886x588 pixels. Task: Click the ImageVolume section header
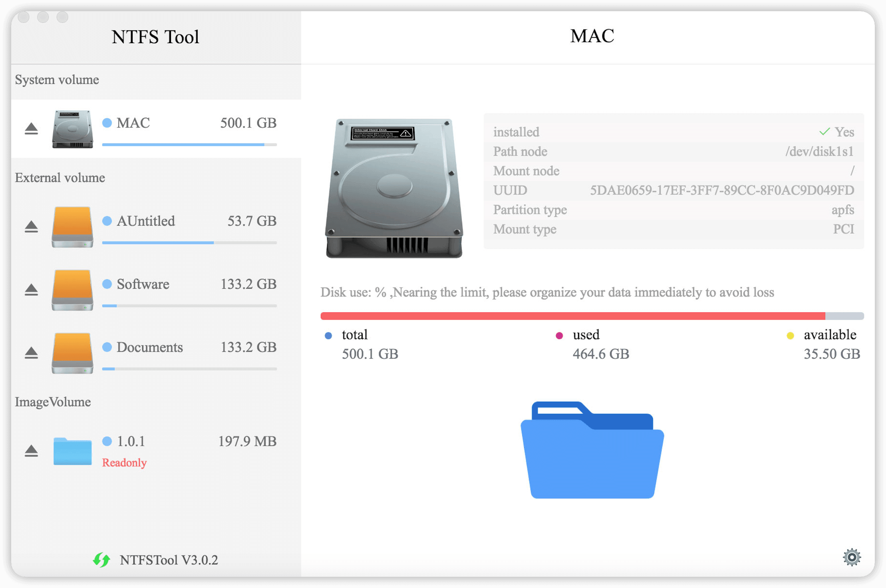coord(53,402)
